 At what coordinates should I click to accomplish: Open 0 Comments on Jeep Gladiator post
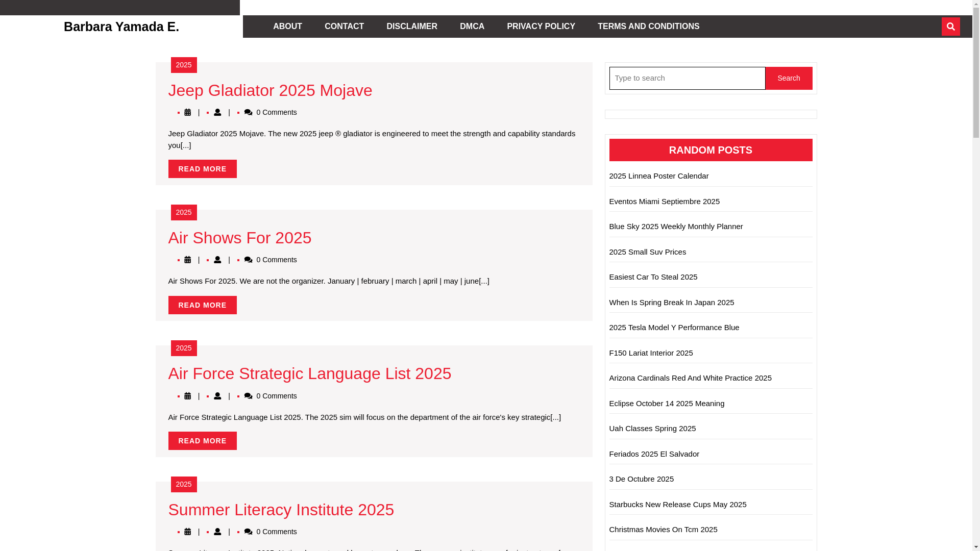277,112
